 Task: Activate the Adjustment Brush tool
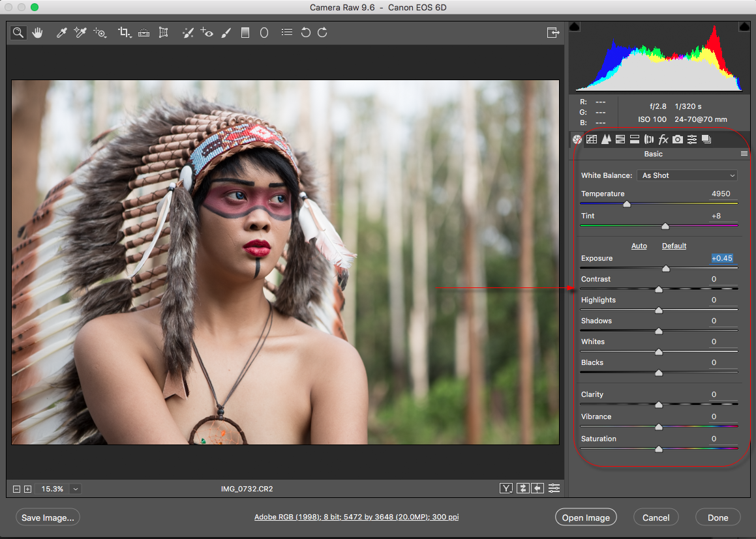coord(226,33)
